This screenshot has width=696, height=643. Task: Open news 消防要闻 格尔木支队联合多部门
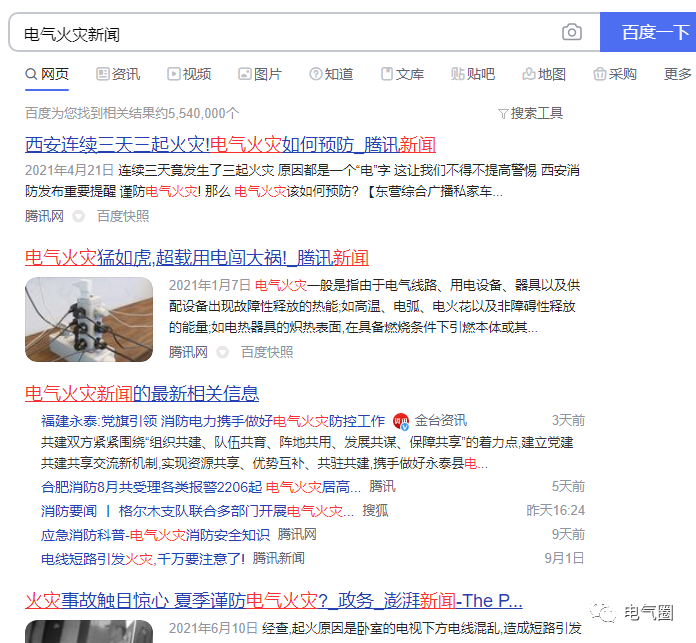click(x=198, y=511)
